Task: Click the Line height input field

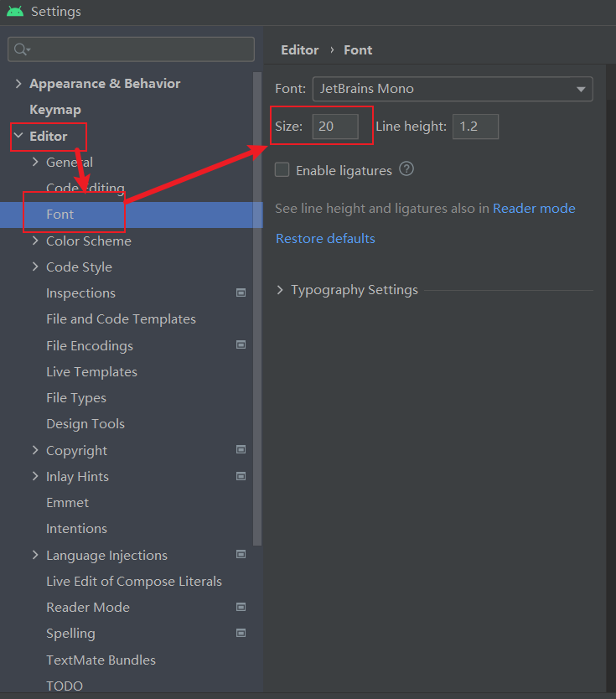Action: (x=475, y=127)
